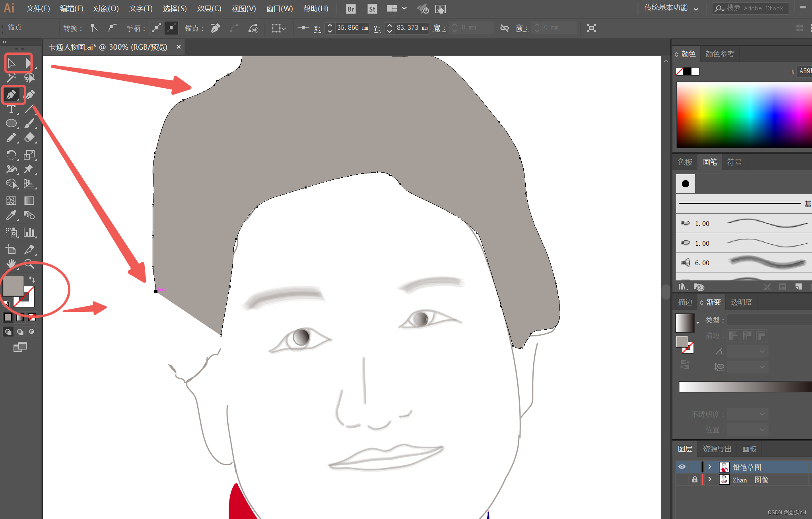Switch to the 符号 panel tab

734,162
